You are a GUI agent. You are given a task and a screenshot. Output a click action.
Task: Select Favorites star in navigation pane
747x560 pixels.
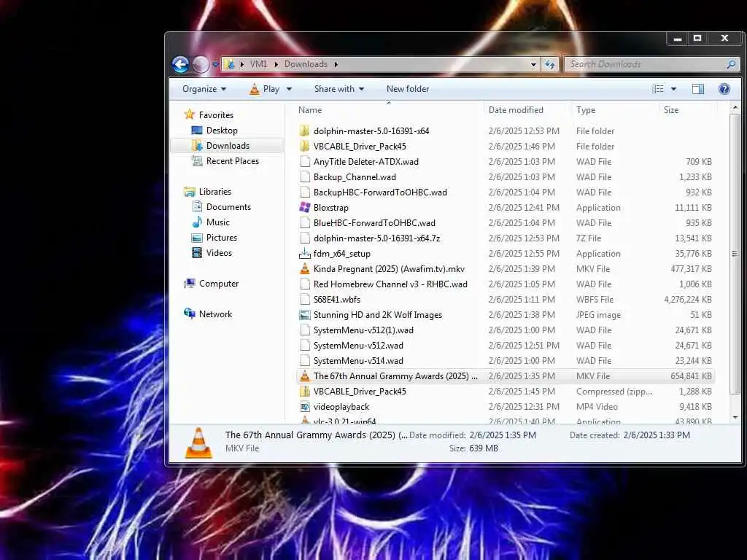(x=190, y=114)
